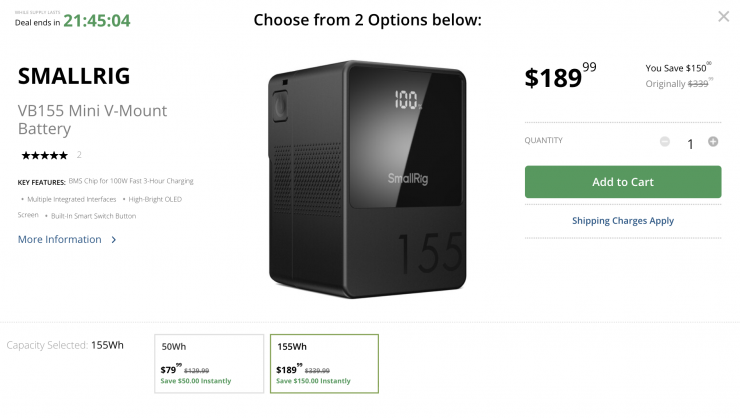The height and width of the screenshot is (418, 740).
Task: Decrease quantity with the minus icon
Action: (665, 142)
